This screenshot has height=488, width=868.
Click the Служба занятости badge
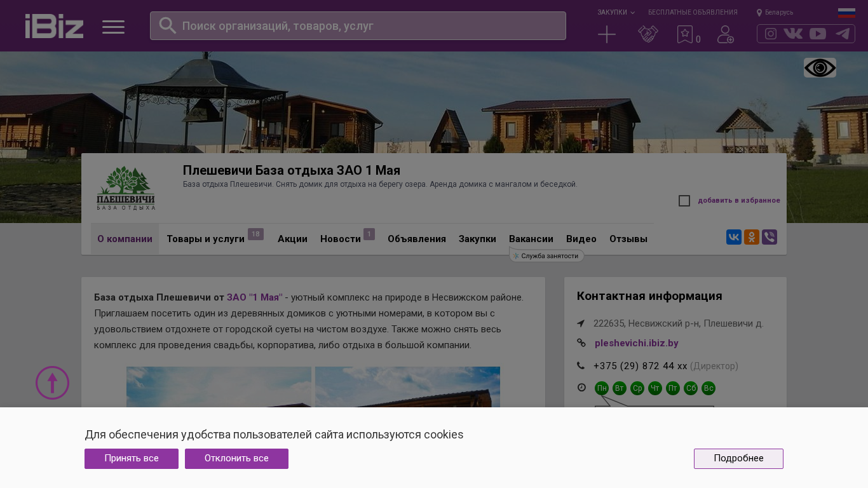(546, 255)
